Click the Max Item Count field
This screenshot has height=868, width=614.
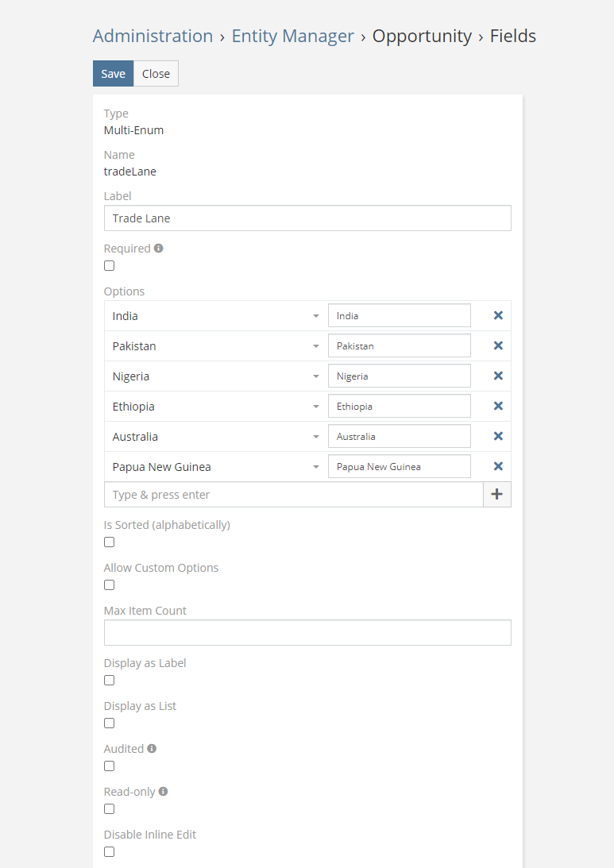click(307, 633)
